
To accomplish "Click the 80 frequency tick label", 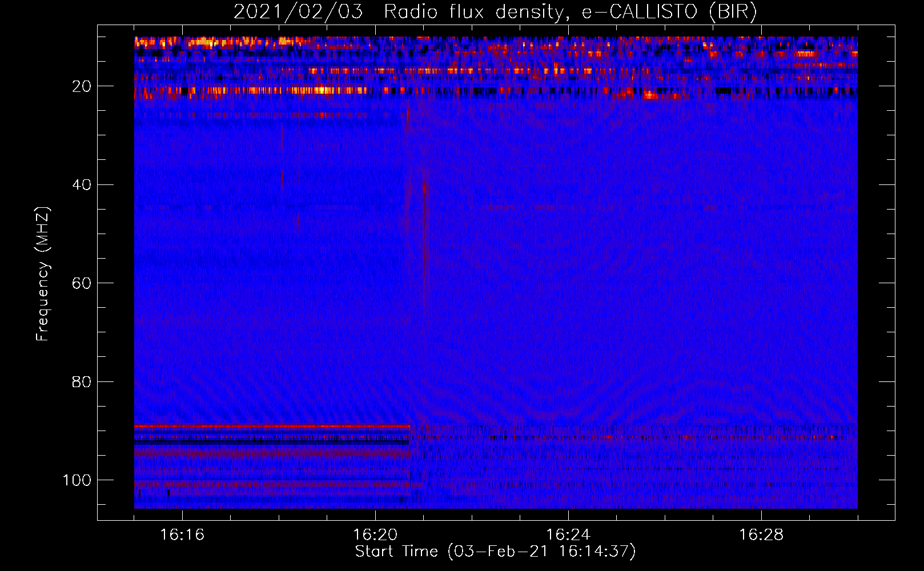I will (x=82, y=381).
